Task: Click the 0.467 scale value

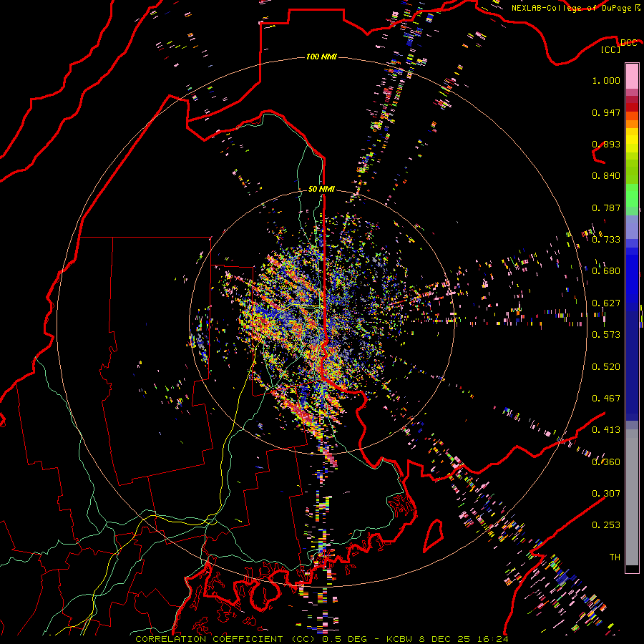Action: 606,399
